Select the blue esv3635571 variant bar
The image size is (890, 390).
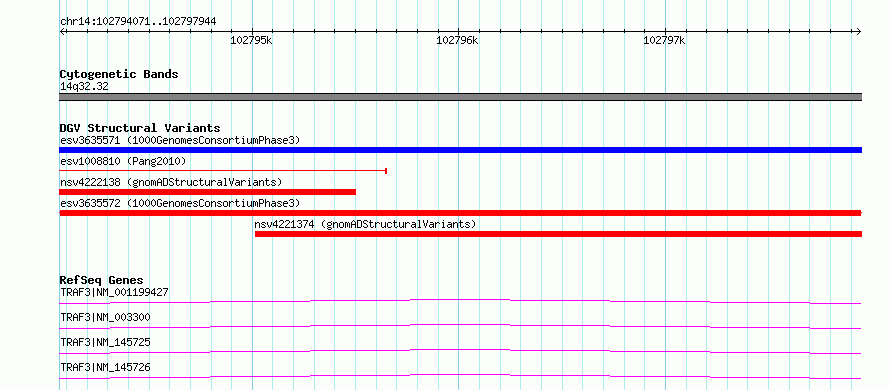pyautogui.click(x=460, y=150)
